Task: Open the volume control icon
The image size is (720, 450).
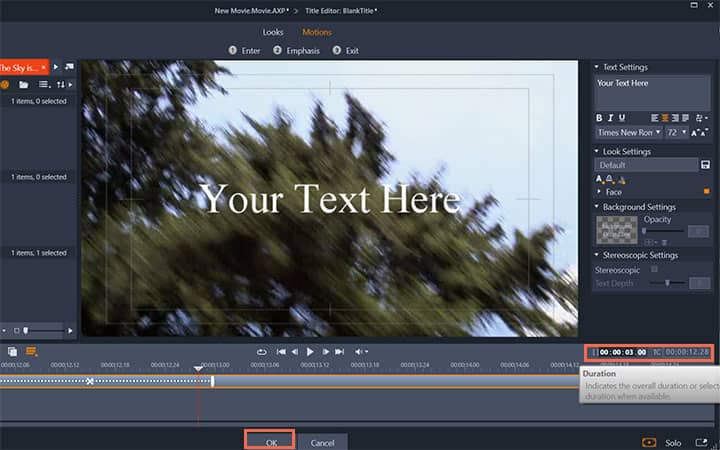Action: (362, 352)
